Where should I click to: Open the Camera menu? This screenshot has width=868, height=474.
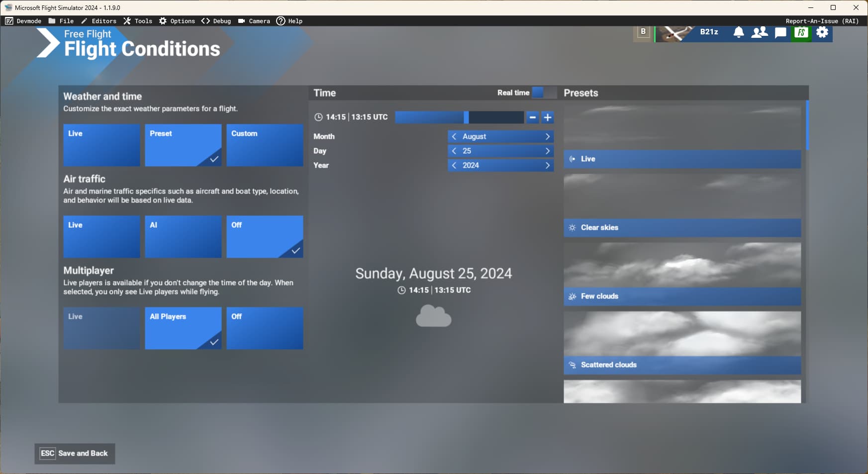(255, 21)
